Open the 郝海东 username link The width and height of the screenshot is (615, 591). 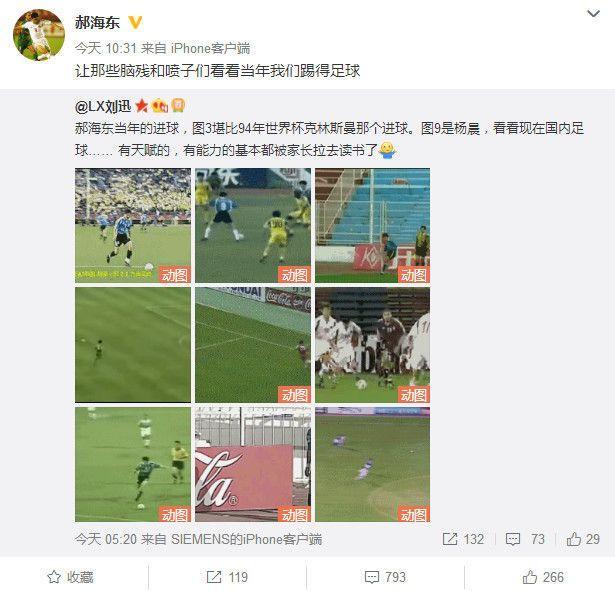click(x=97, y=22)
